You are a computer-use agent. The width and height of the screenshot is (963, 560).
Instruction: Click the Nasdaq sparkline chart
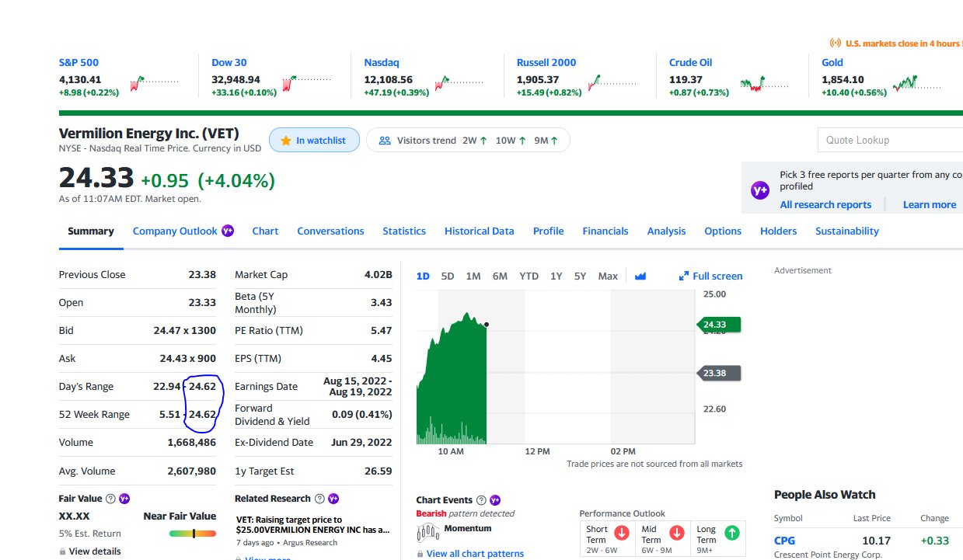point(459,83)
